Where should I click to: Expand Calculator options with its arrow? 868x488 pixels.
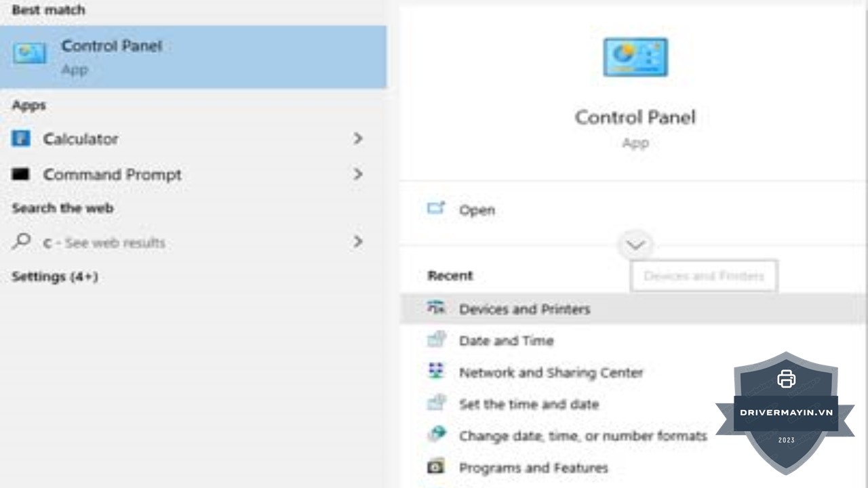pyautogui.click(x=357, y=138)
